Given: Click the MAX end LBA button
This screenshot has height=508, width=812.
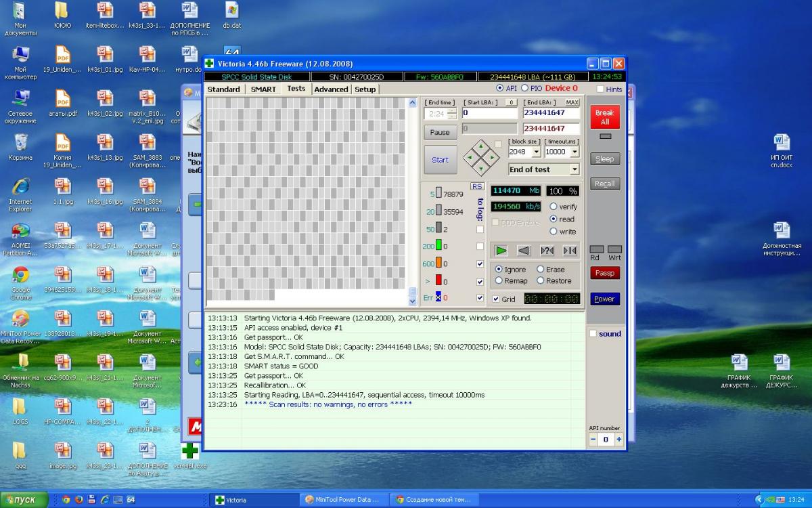Looking at the screenshot, I should pyautogui.click(x=572, y=102).
